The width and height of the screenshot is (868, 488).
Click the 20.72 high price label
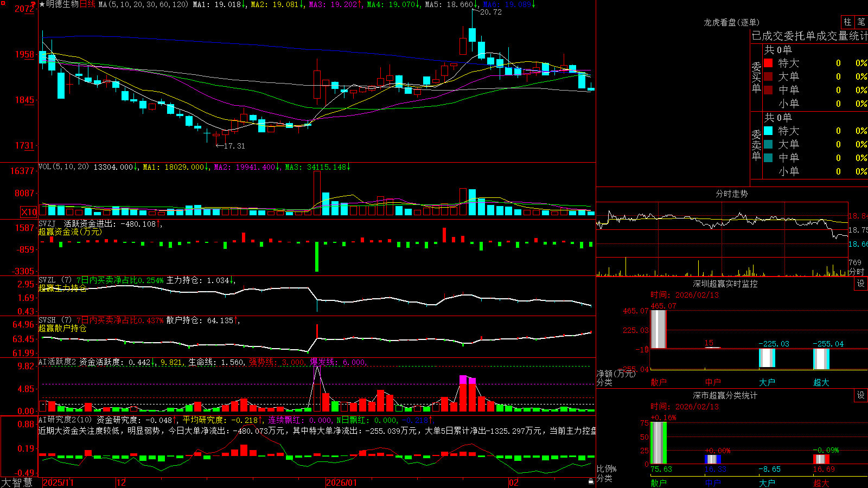[x=491, y=12]
